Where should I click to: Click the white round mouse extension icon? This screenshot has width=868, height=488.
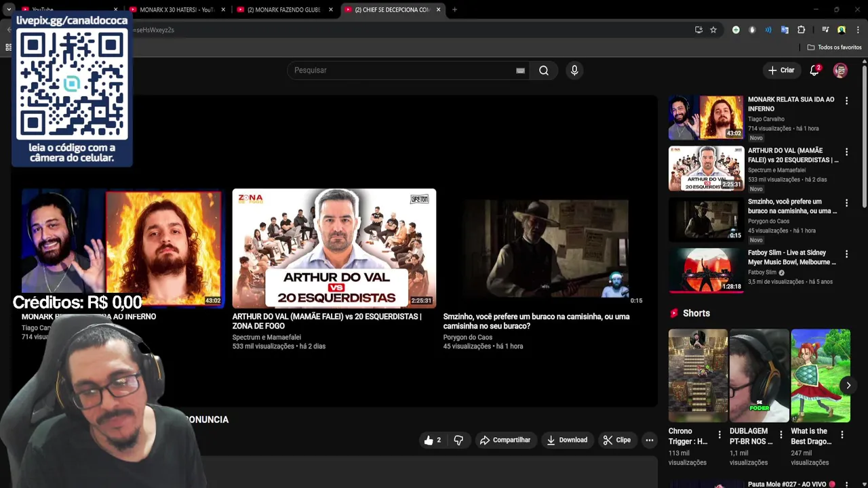point(752,30)
